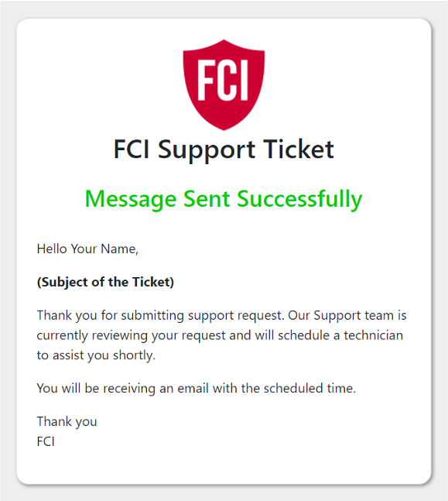
Task: Click the FCI signature at bottom
Action: 46,441
